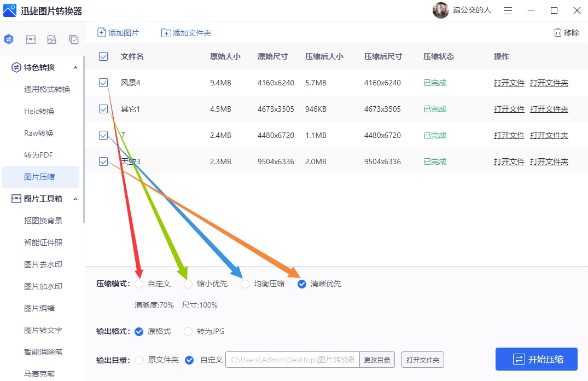Click the user avatar picture
Screen dimensions: 588x381
click(x=441, y=10)
